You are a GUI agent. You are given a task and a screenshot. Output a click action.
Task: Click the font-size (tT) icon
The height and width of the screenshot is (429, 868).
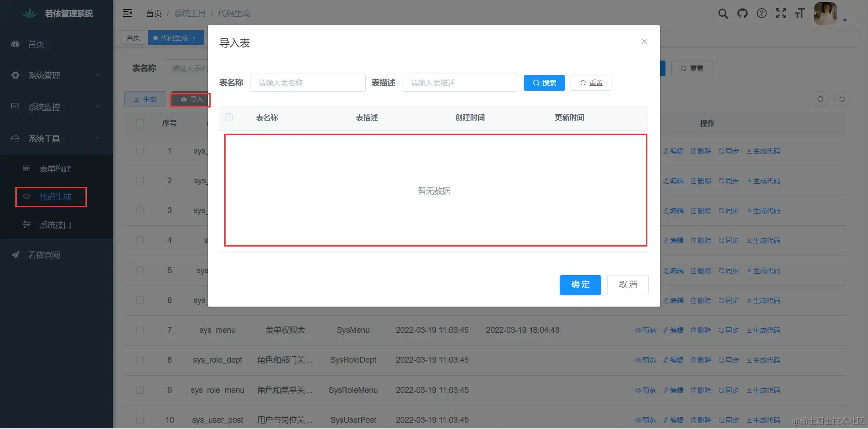pyautogui.click(x=800, y=14)
